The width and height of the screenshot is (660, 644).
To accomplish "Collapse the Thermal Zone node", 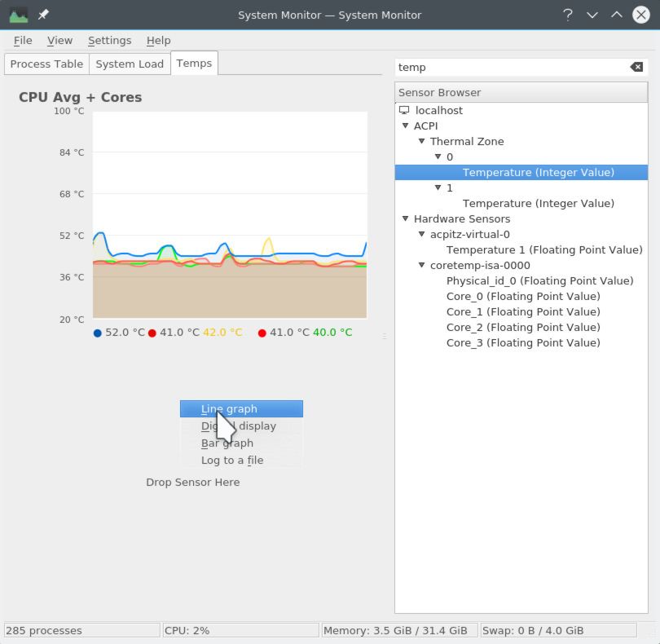I will [421, 141].
